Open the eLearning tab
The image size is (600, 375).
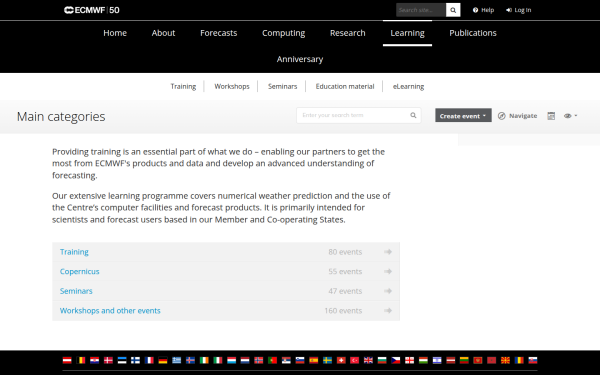point(408,86)
